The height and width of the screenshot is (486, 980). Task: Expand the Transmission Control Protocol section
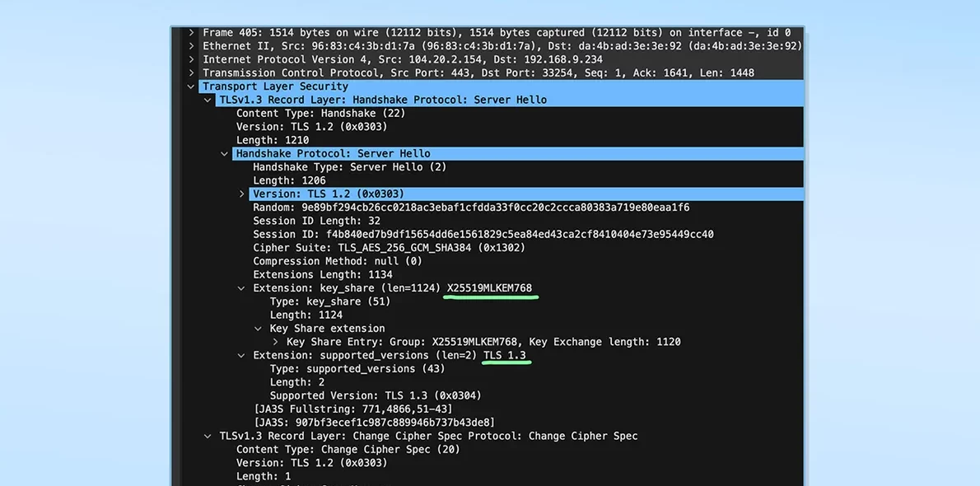click(191, 72)
